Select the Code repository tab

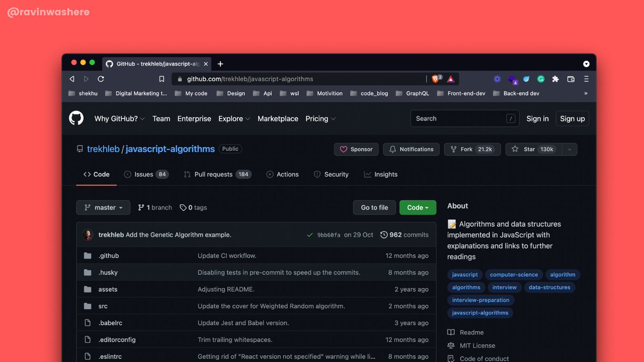[96, 174]
